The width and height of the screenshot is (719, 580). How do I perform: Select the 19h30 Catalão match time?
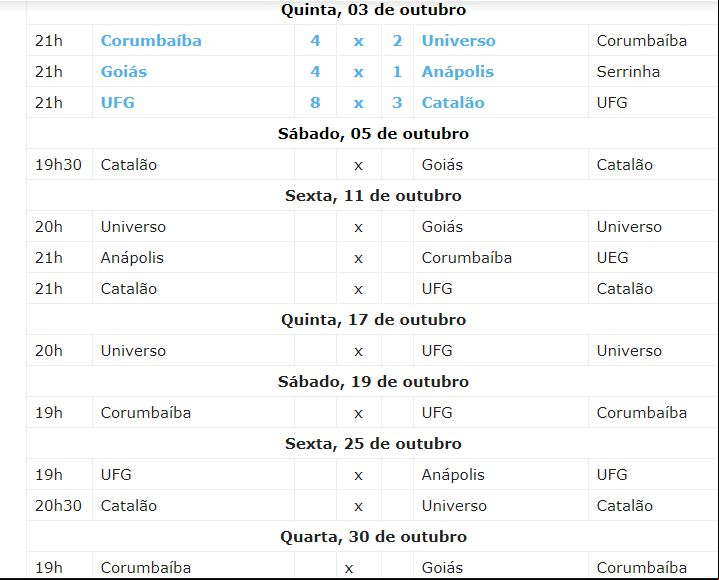58,165
